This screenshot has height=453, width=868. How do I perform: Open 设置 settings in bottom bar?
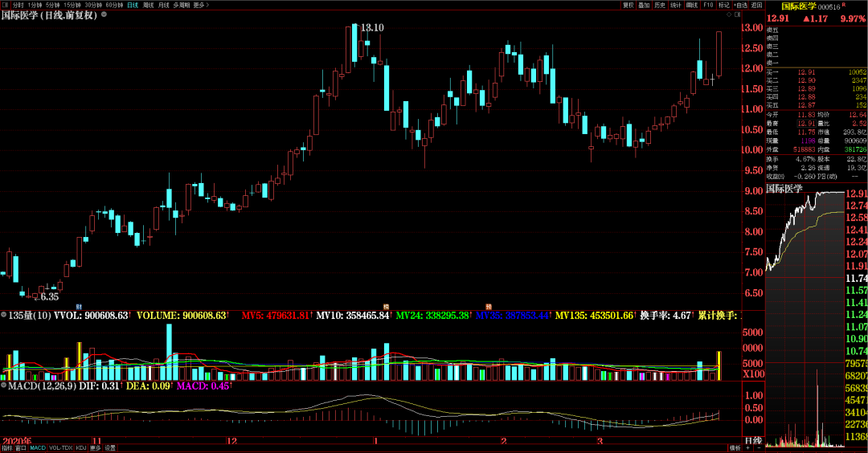coord(110,448)
